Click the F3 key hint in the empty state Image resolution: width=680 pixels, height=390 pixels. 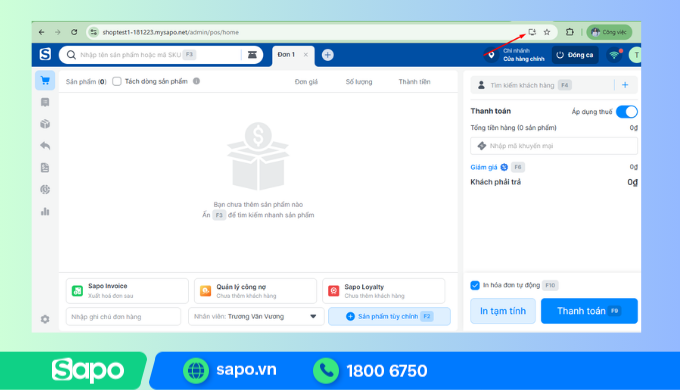[219, 215]
